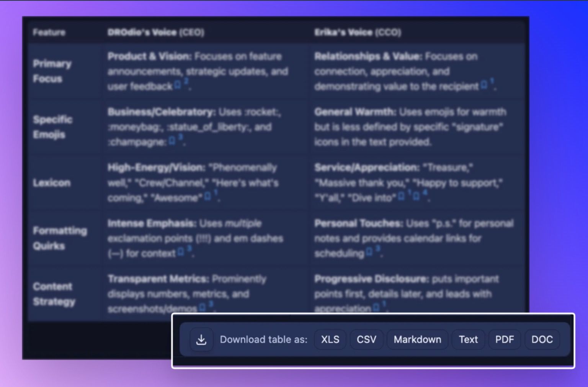Open citation icon after 'value to the recipient'
588x387 pixels.
point(484,85)
